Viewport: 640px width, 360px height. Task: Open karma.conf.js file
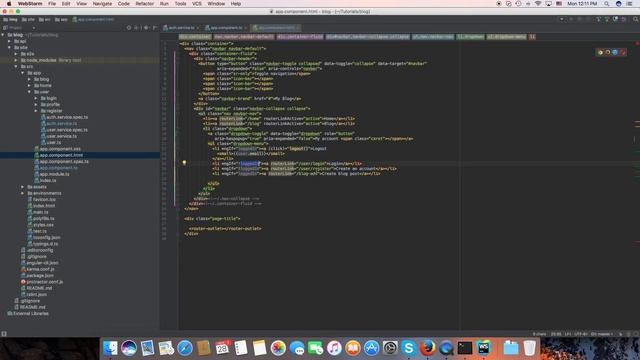point(38,269)
